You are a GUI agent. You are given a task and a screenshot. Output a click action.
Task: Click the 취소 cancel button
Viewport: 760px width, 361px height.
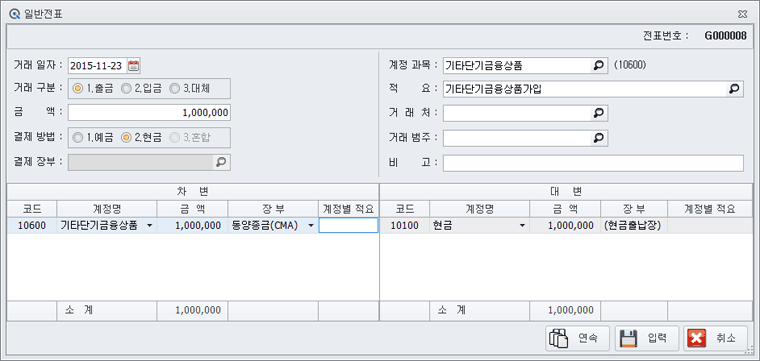716,338
